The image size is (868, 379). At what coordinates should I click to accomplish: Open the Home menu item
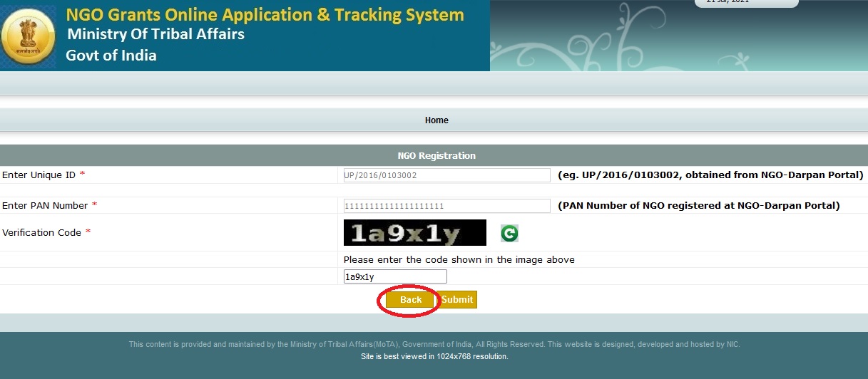(436, 120)
